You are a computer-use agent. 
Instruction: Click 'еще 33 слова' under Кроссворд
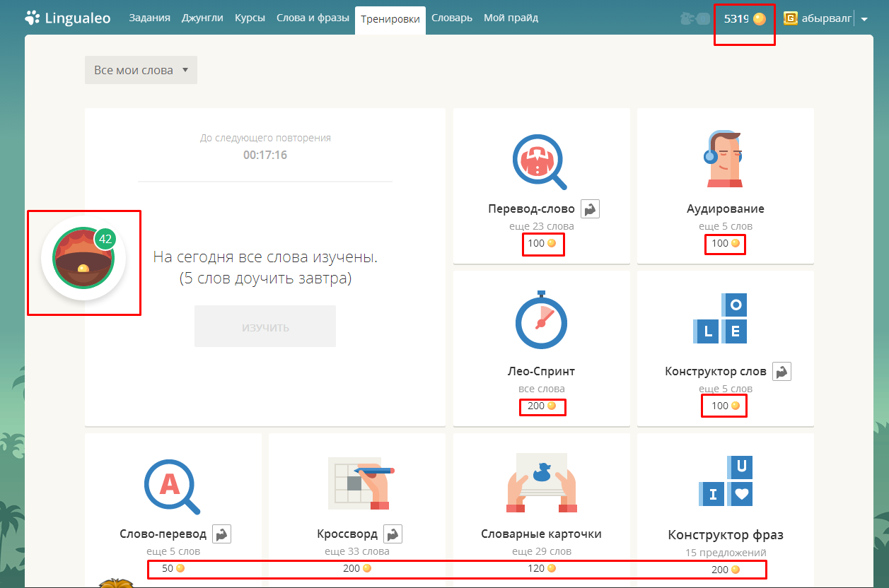pyautogui.click(x=357, y=551)
